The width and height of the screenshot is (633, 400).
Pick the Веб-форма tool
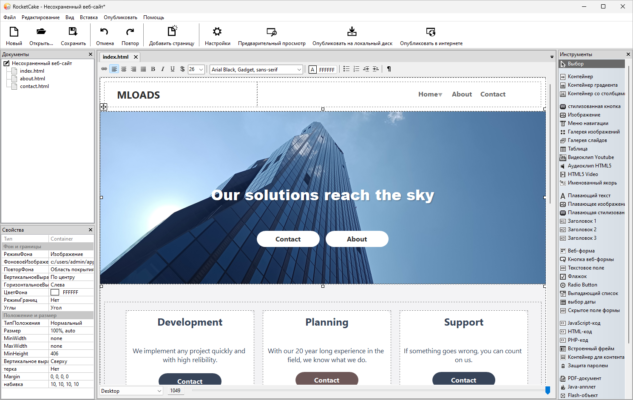click(577, 251)
